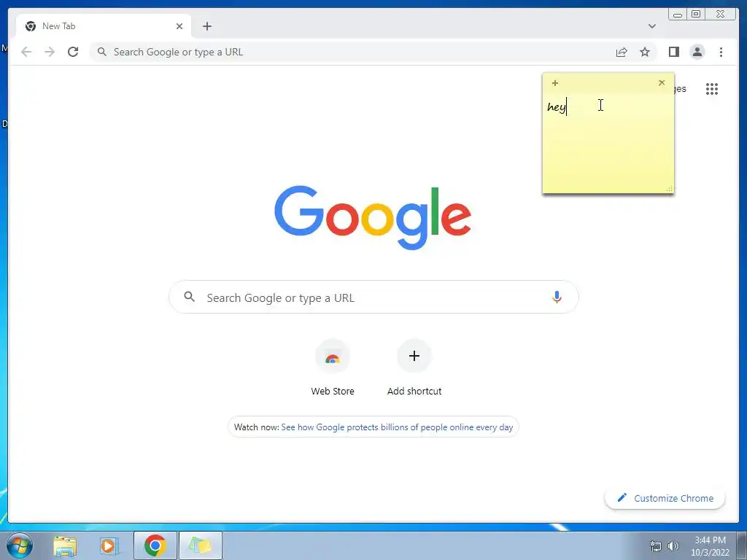
Task: Add a new sticky note with plus icon
Action: (554, 83)
